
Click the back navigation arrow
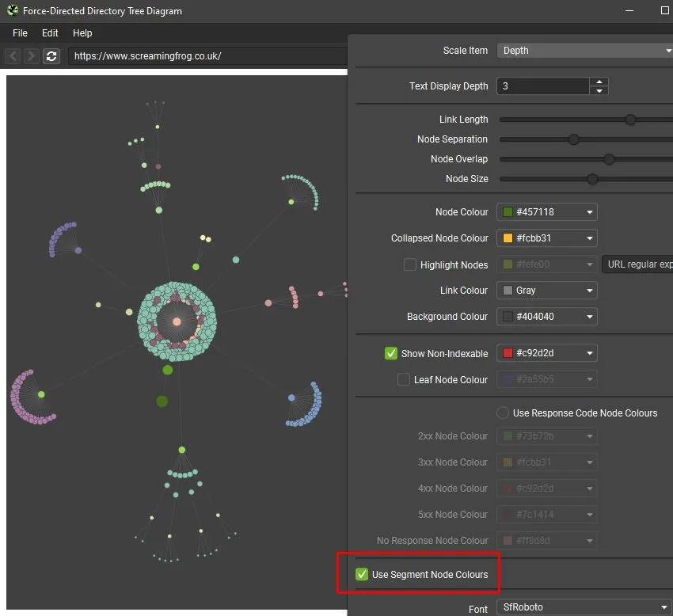pos(13,56)
